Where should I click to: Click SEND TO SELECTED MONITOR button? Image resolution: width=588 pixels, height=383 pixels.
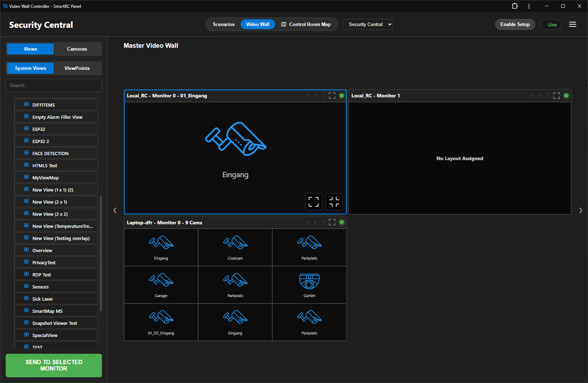click(54, 365)
